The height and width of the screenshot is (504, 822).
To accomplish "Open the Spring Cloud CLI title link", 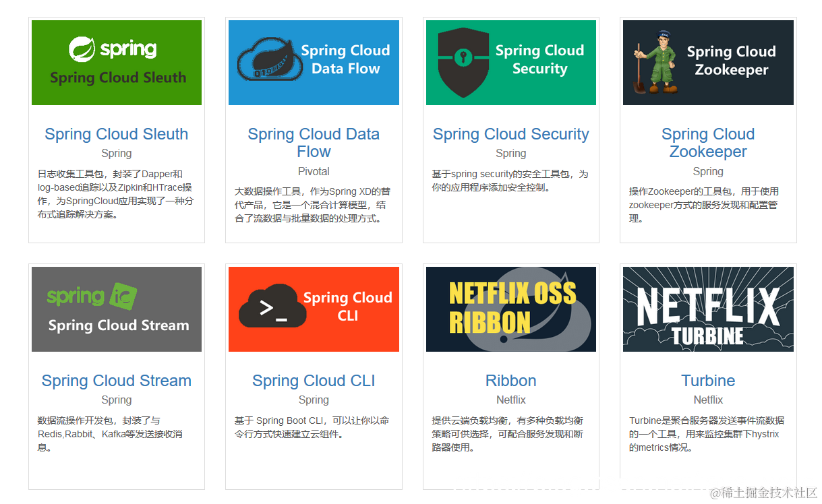I will [x=314, y=381].
